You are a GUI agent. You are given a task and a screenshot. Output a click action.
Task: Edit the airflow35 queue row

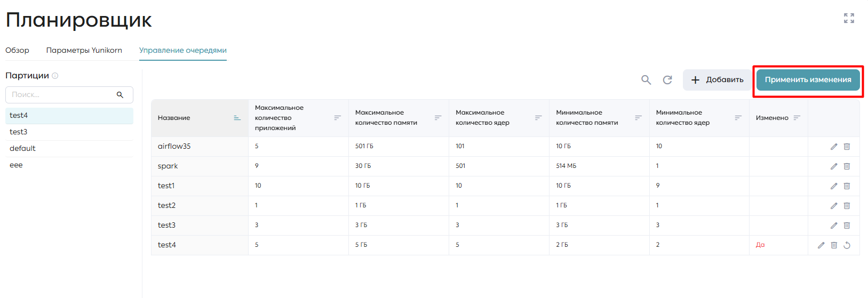click(834, 147)
